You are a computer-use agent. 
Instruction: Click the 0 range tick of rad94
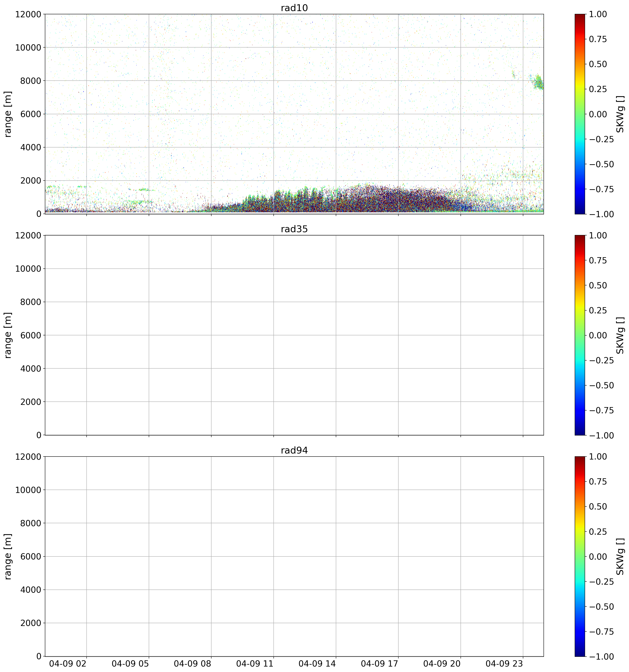pyautogui.click(x=39, y=656)
